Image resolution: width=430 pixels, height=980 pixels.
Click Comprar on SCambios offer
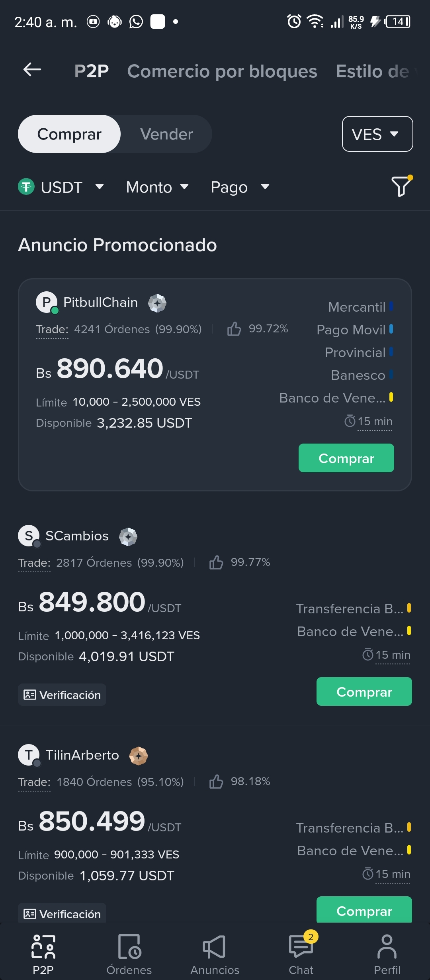point(364,691)
